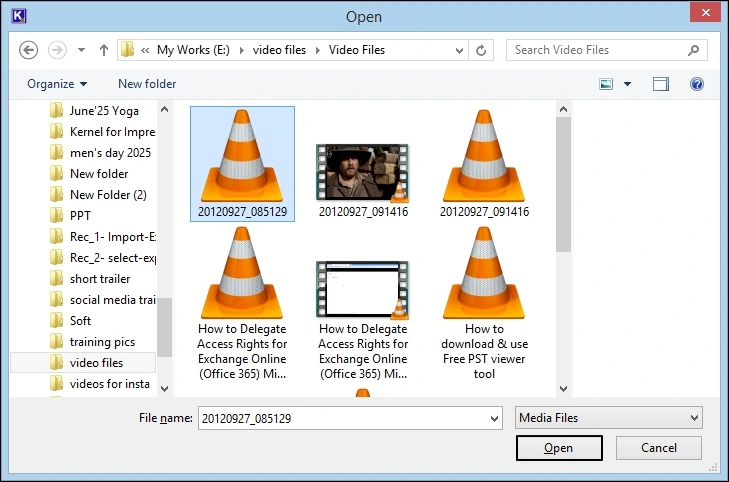
Task: Click file list scroll down arrow
Action: 563,389
